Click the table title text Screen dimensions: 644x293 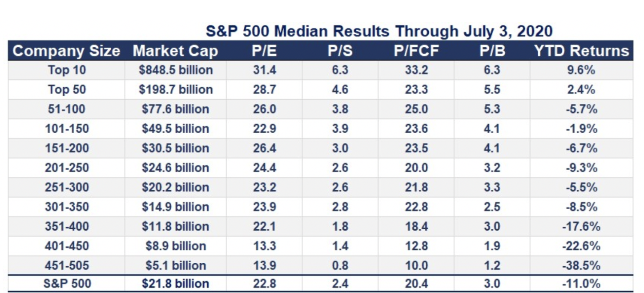pos(379,32)
